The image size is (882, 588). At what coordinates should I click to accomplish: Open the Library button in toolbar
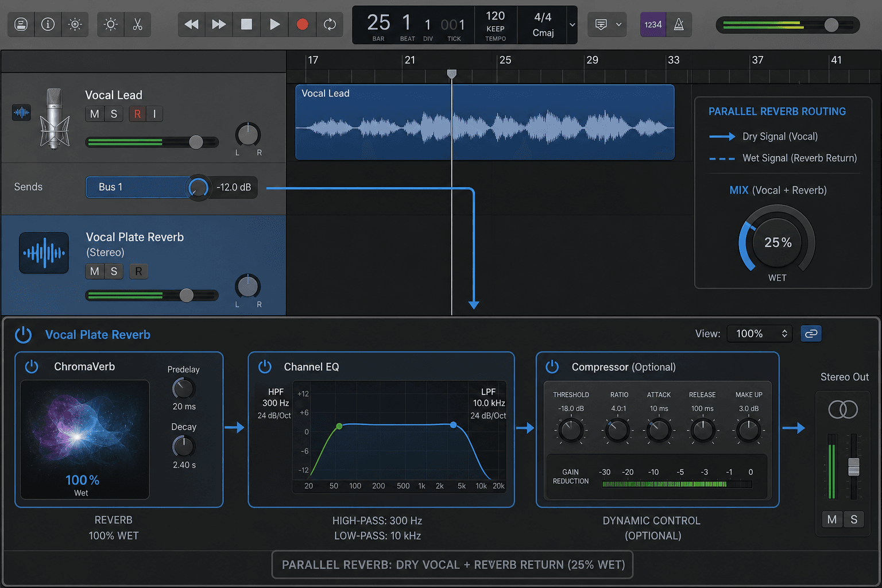21,25
